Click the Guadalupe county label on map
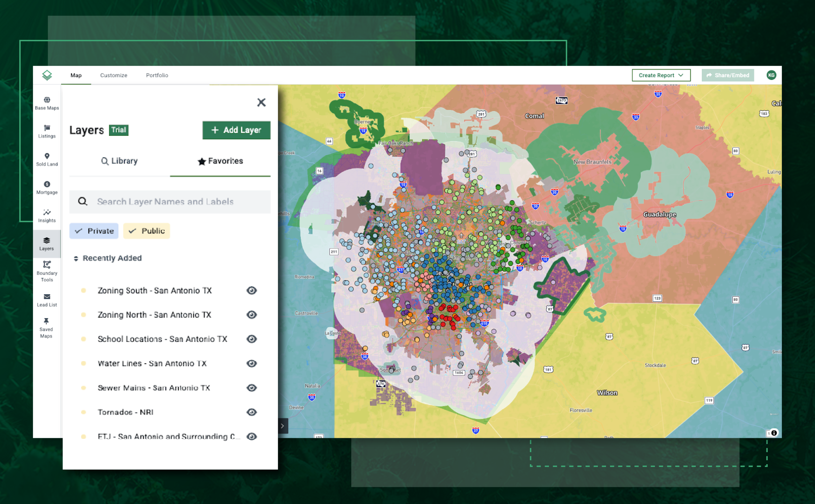815x504 pixels. point(659,214)
